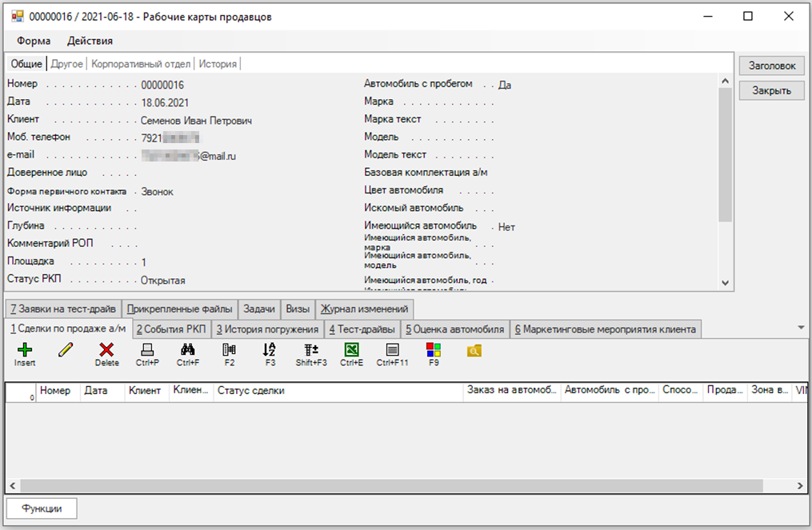
Task: Click the green plus Insert icon
Action: pos(25,350)
